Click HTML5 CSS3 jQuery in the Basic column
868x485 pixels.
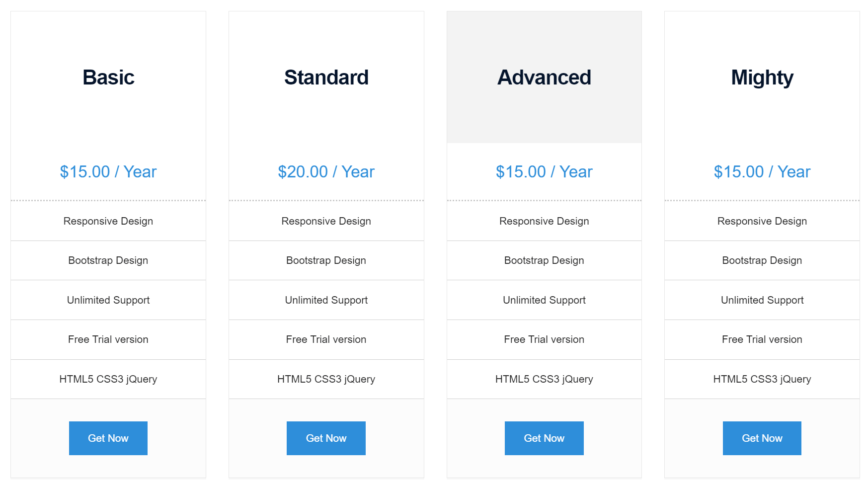(x=108, y=379)
